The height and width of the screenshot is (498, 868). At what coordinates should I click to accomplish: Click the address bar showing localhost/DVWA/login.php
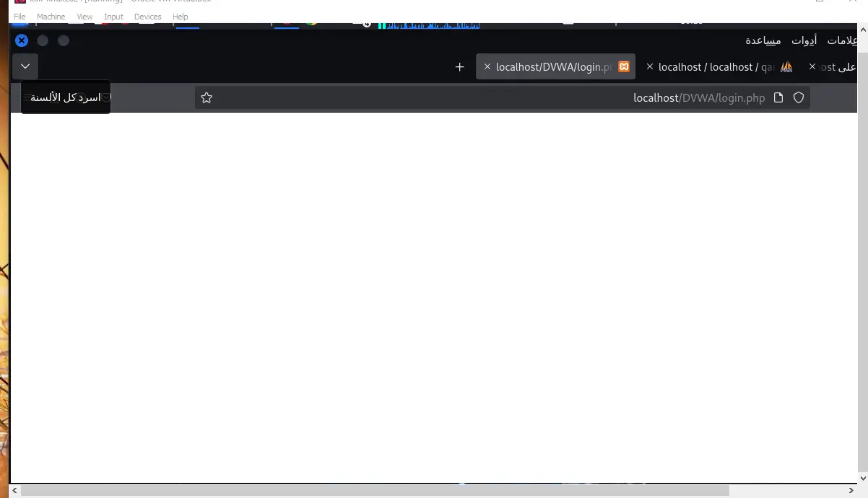click(503, 97)
